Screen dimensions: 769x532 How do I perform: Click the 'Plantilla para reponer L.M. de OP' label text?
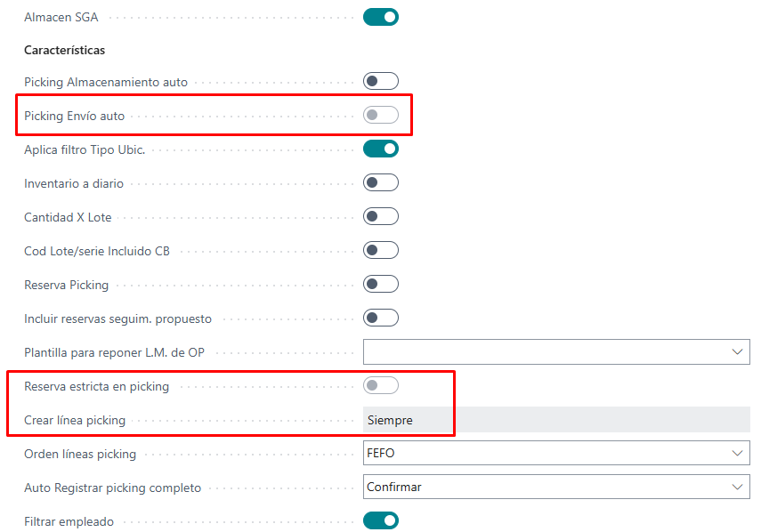(114, 352)
